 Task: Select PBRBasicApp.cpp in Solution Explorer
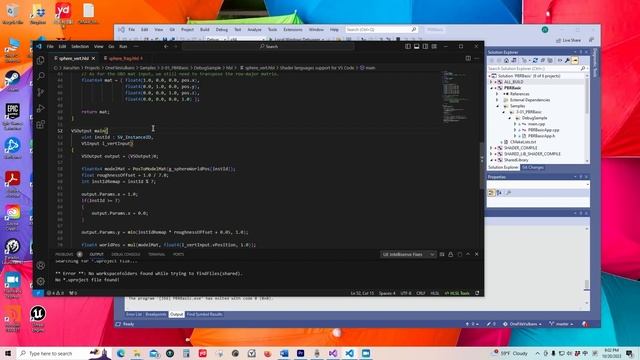coord(543,130)
